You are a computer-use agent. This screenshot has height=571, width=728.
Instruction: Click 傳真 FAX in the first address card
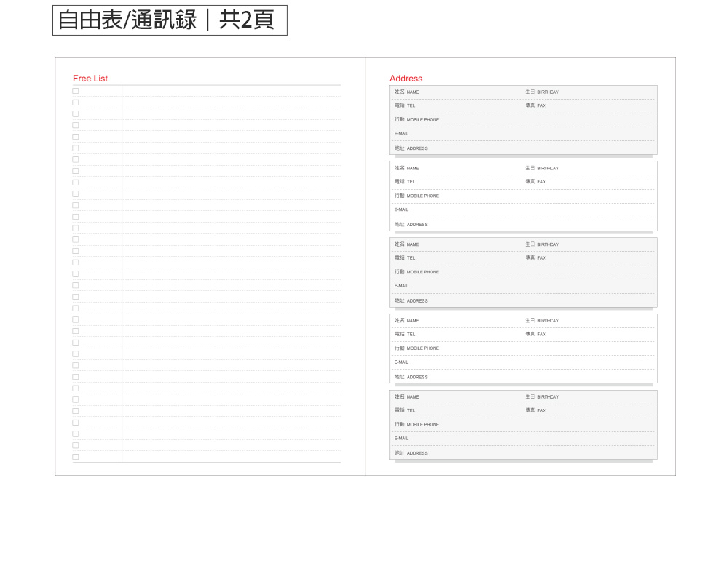click(x=535, y=105)
